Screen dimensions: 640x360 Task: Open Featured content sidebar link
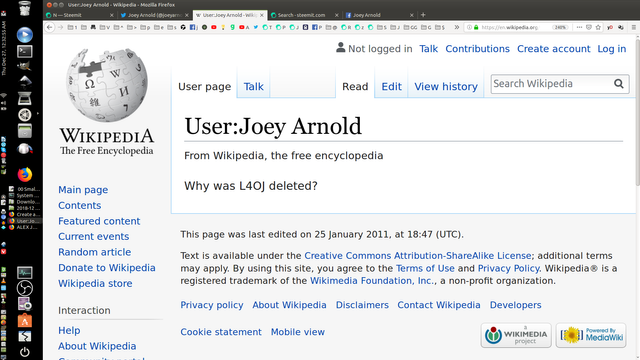(99, 221)
